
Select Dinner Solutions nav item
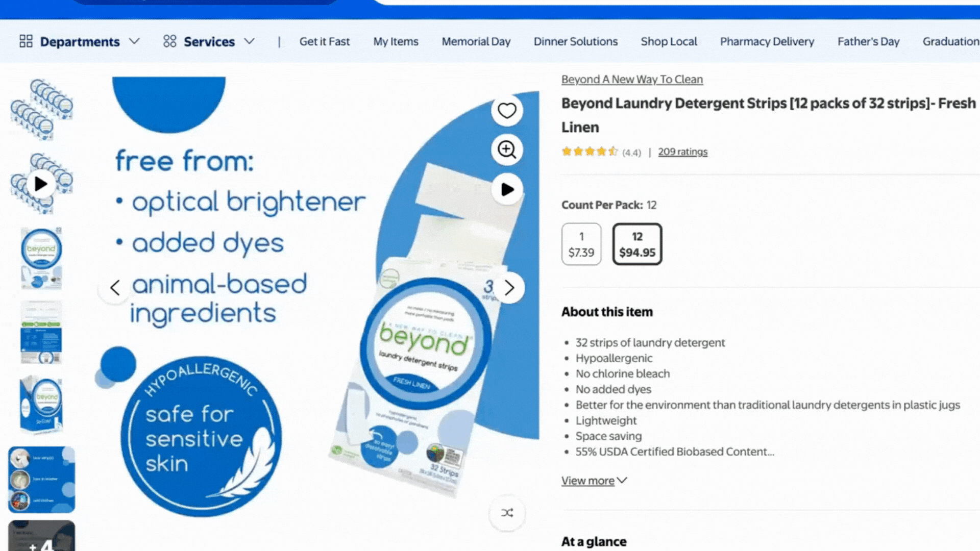[x=576, y=42]
